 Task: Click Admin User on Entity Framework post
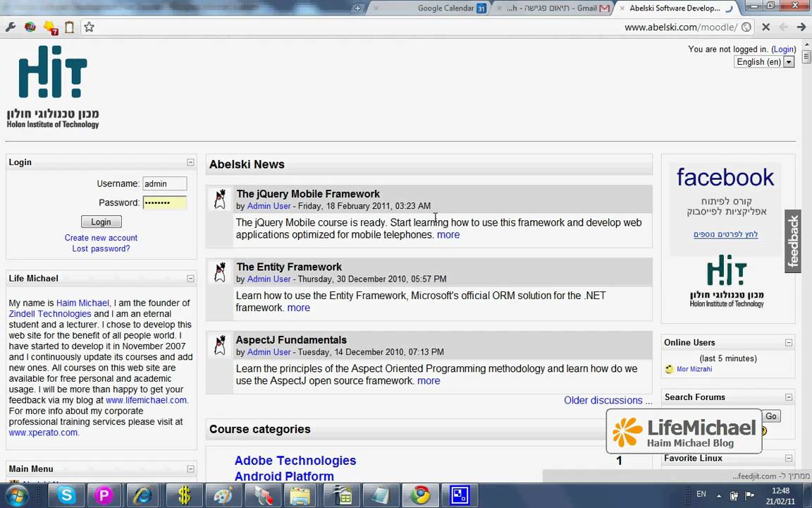(x=269, y=279)
